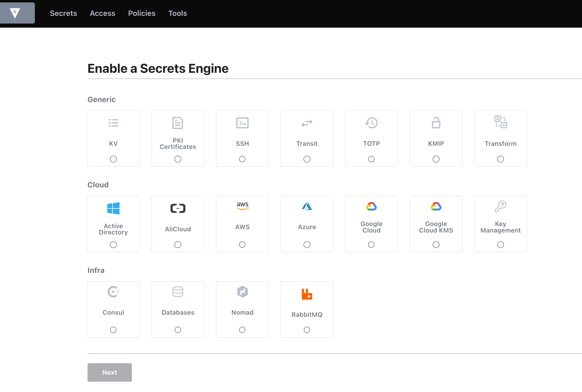Click the KV list icon
The image size is (582, 392).
coord(113,123)
